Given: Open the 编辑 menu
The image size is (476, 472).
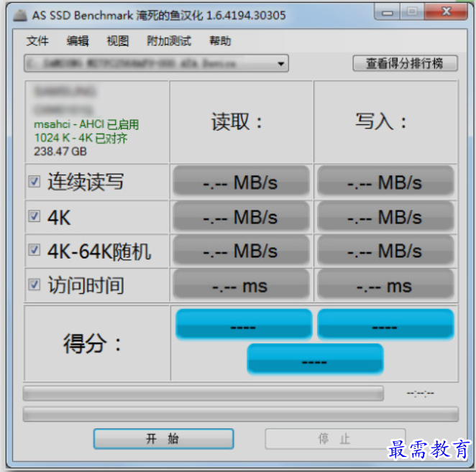Looking at the screenshot, I should coord(78,41).
